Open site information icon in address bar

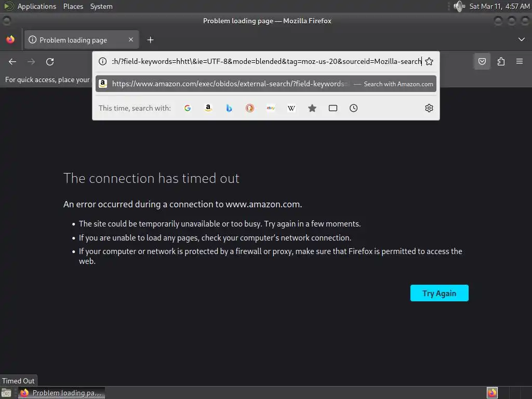[102, 61]
